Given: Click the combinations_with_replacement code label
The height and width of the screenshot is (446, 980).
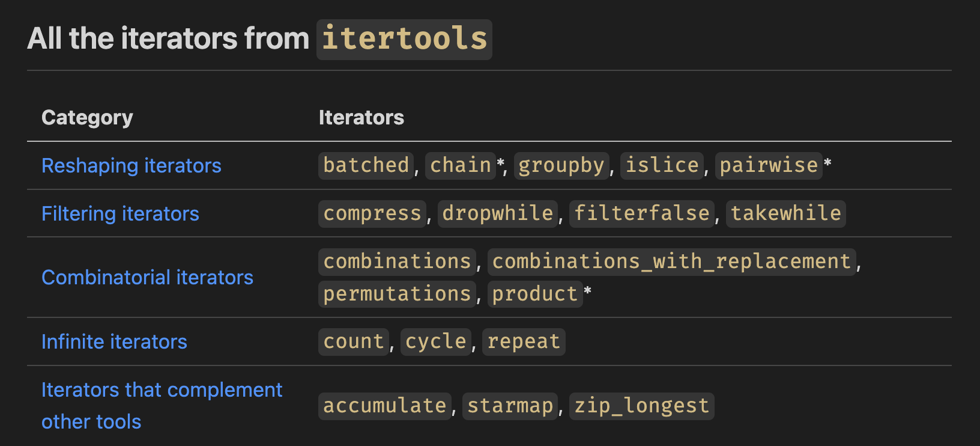Looking at the screenshot, I should coord(671,261).
